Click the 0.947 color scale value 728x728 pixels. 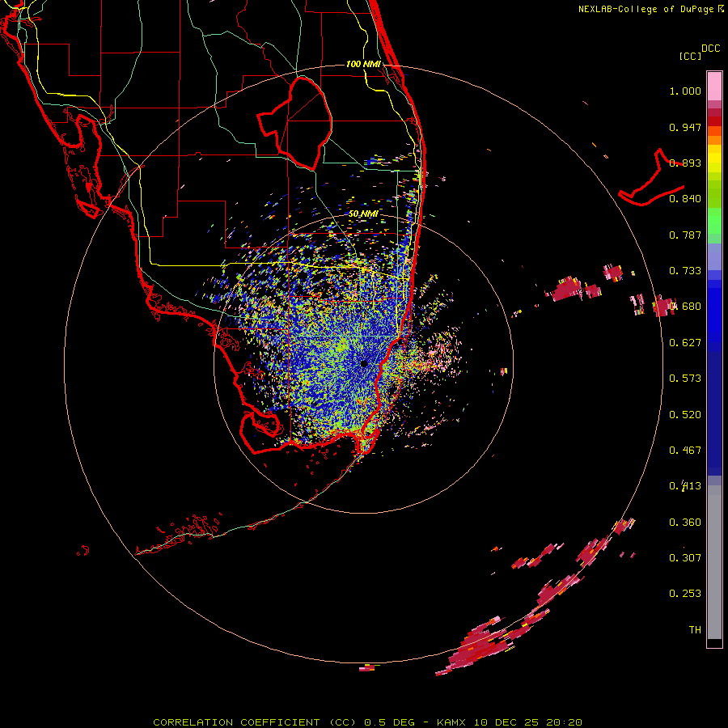685,127
